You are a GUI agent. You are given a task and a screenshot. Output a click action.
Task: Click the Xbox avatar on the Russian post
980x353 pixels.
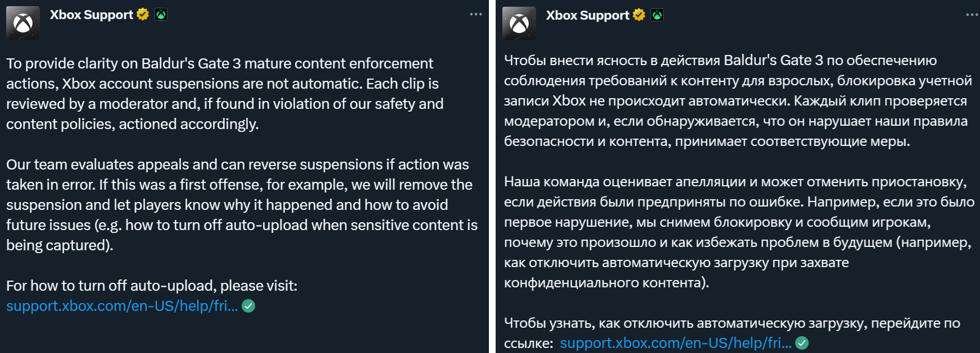point(519,24)
